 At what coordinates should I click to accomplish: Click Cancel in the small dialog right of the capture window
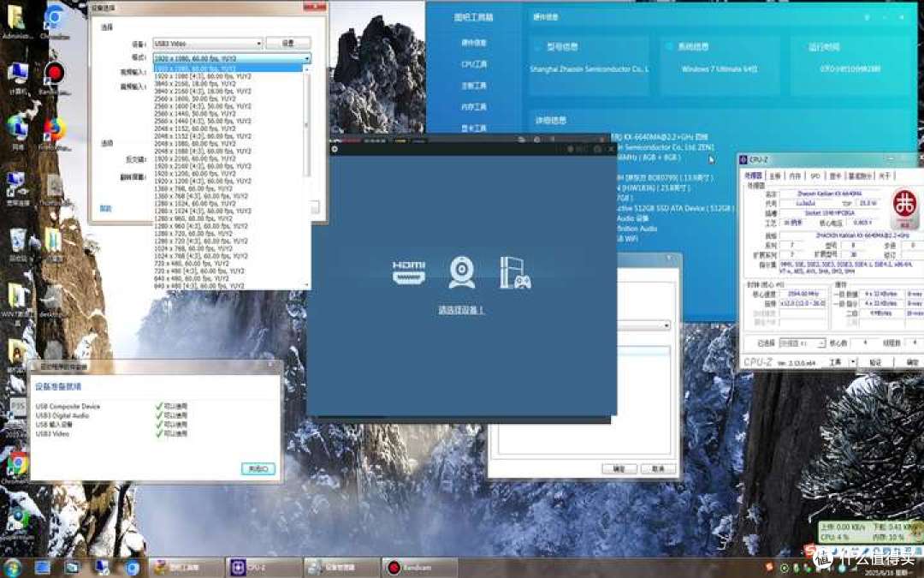[x=658, y=469]
